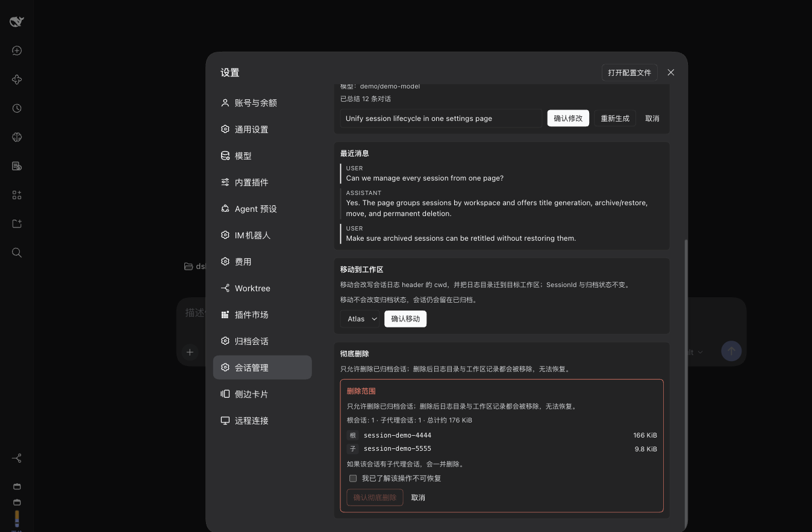Click the 166 KiB size value
Image resolution: width=812 pixels, height=532 pixels.
coord(645,435)
